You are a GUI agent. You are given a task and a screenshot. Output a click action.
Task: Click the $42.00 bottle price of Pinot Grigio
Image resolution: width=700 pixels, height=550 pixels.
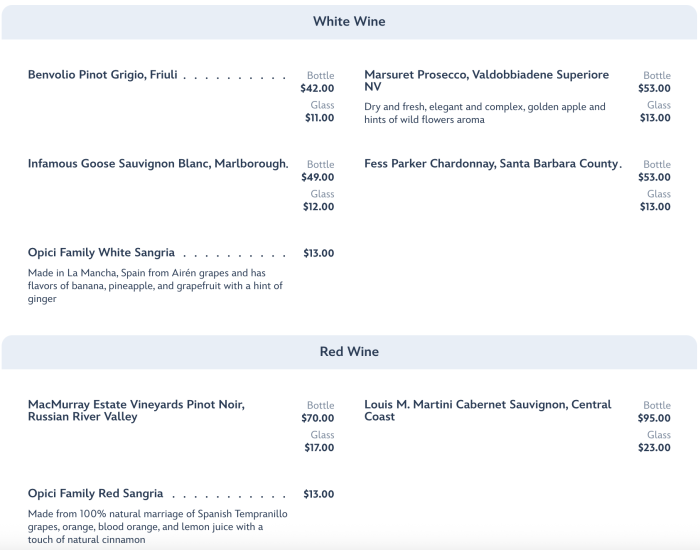click(x=317, y=88)
